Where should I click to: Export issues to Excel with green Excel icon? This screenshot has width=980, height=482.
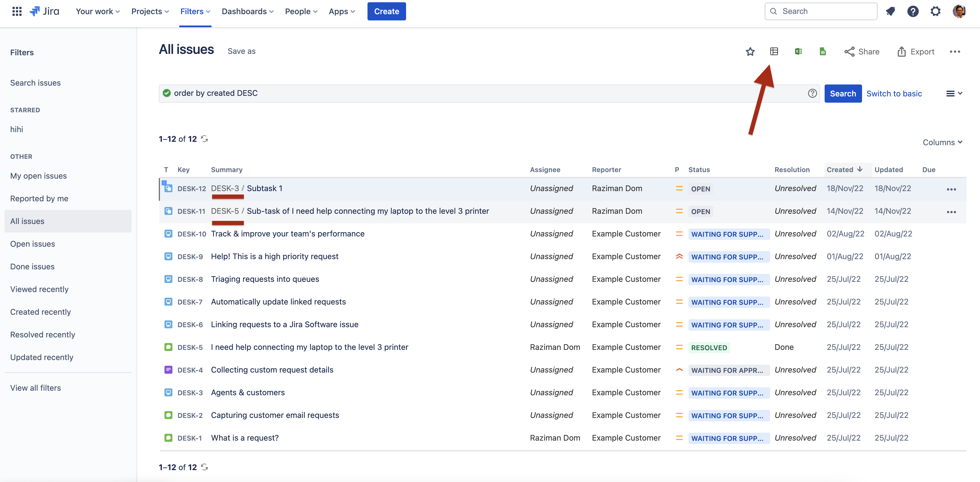click(x=799, y=51)
